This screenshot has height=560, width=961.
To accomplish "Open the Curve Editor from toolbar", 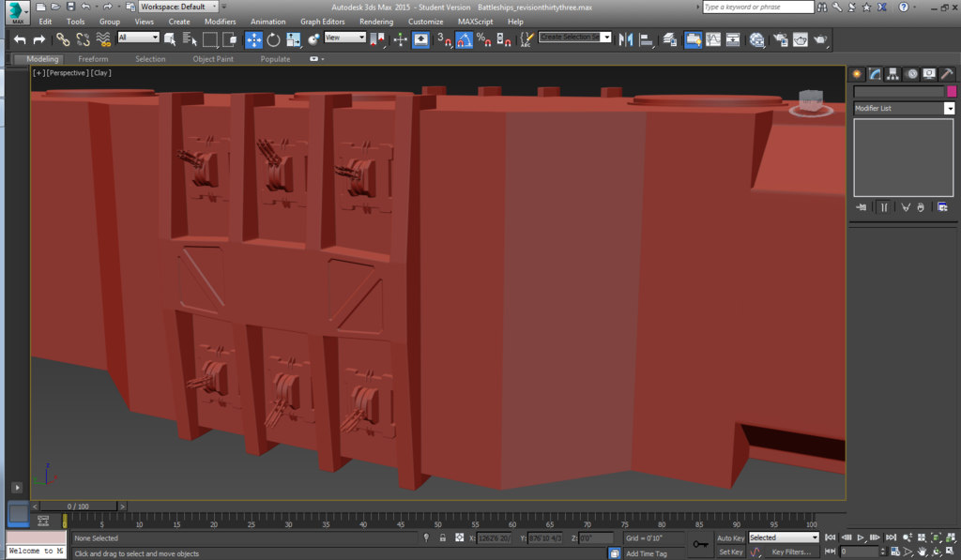I will (x=713, y=39).
